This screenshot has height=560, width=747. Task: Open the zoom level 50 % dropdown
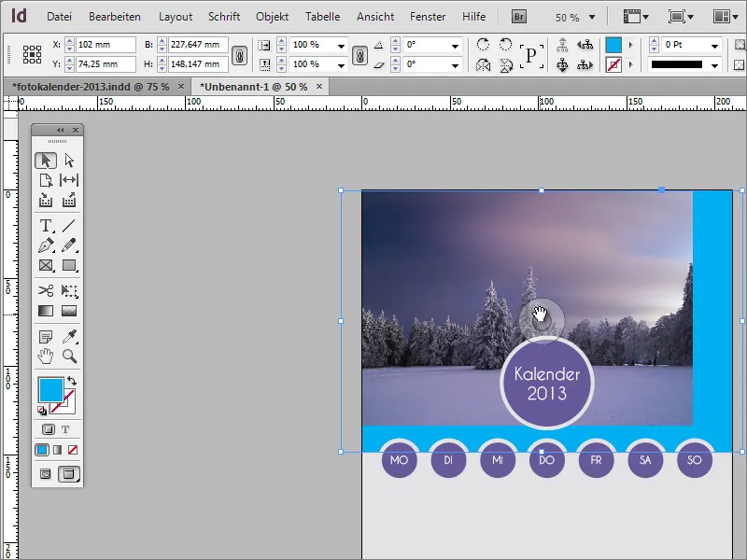coord(592,17)
